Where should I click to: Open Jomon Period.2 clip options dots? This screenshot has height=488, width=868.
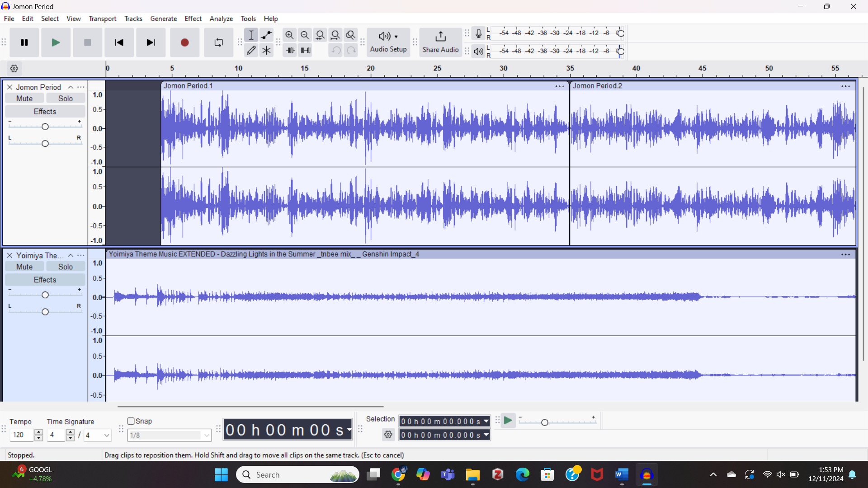[x=846, y=86]
